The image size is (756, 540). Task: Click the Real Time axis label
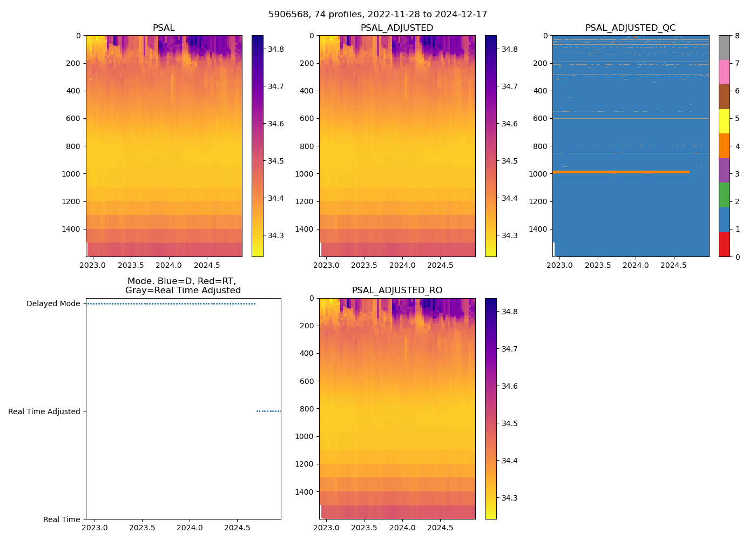[62, 519]
